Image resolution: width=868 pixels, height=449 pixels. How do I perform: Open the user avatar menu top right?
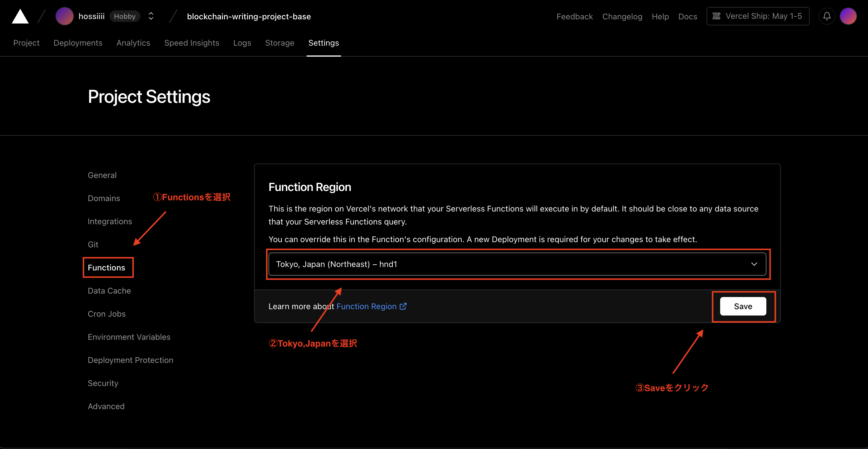pos(848,16)
